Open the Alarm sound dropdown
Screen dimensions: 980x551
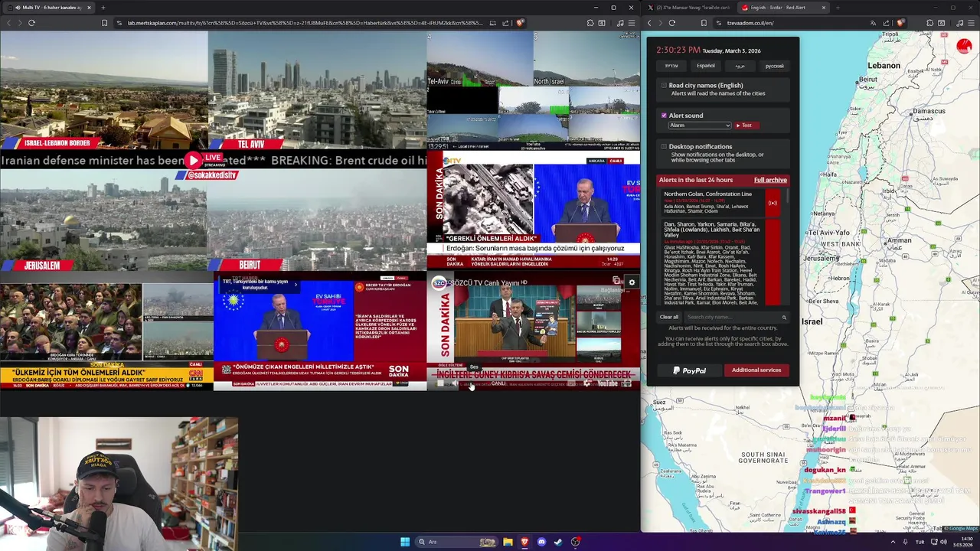point(700,126)
